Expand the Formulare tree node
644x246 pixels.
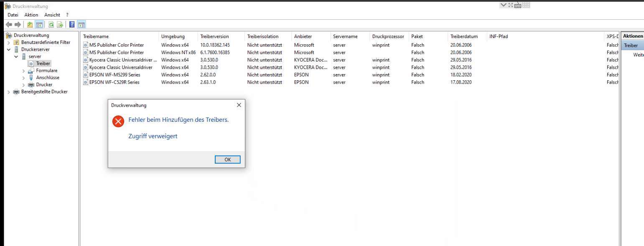pos(24,71)
